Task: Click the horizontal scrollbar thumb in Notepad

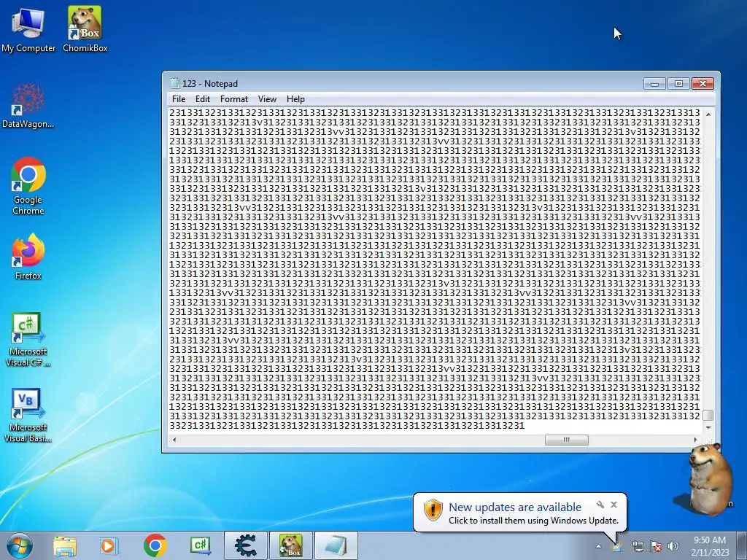Action: click(566, 440)
